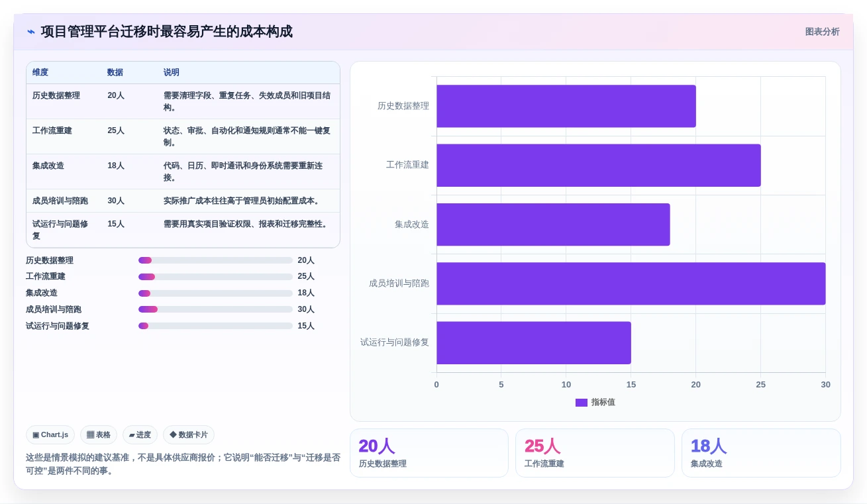Click the 30 tick on x-axis
Screen dimensions: 867x504
coord(825,385)
